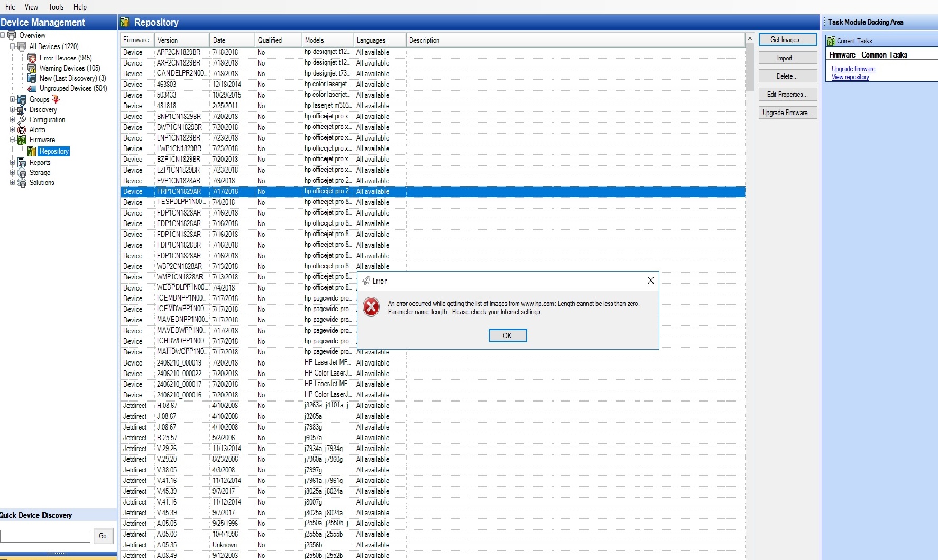Click the New (Last Discovery) icon

click(x=32, y=78)
